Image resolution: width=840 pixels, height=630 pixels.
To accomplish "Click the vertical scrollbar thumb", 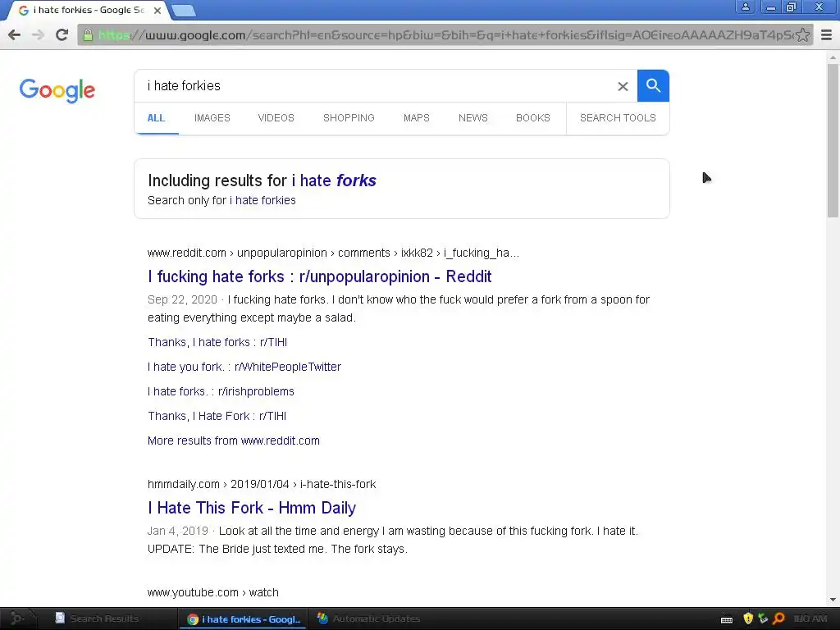I will 833,140.
